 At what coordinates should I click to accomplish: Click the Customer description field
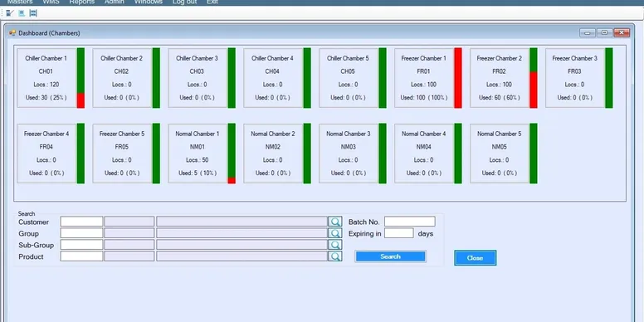tap(242, 222)
